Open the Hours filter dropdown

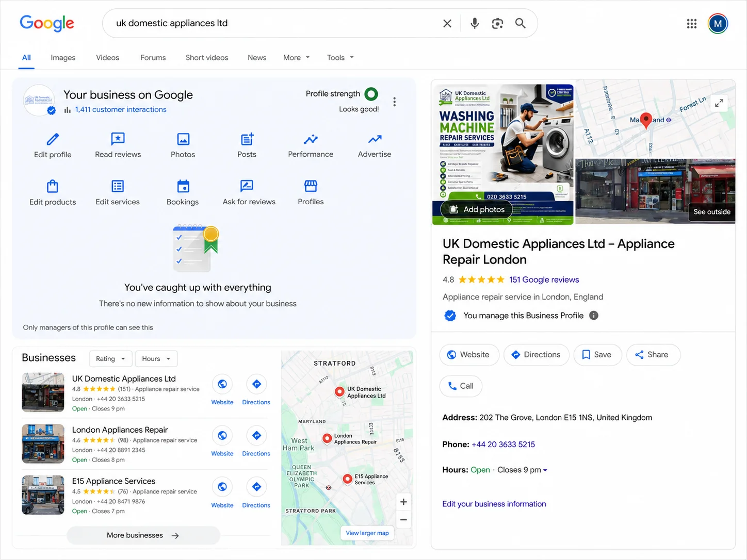tap(156, 359)
